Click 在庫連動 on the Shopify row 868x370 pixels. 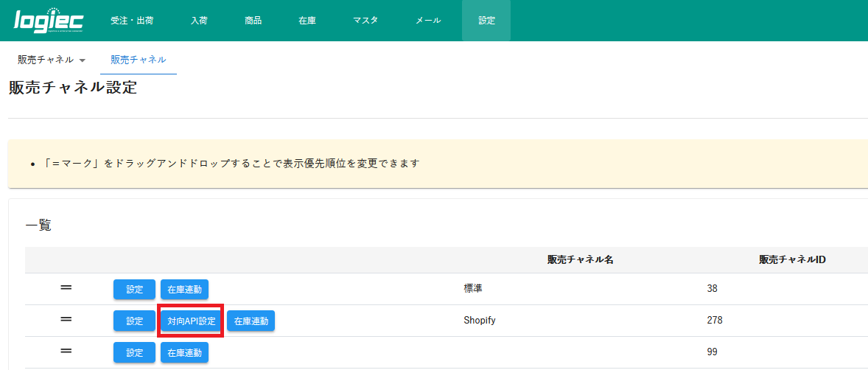pyautogui.click(x=251, y=321)
